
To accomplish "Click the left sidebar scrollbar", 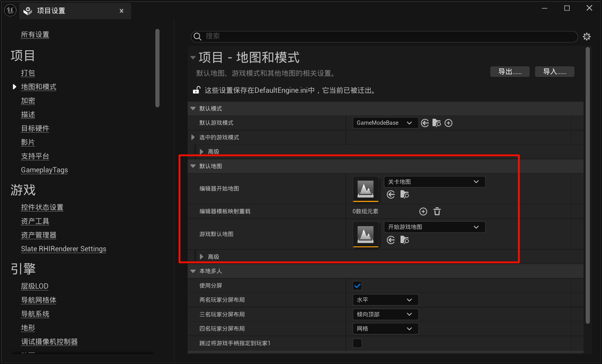I will tap(157, 68).
